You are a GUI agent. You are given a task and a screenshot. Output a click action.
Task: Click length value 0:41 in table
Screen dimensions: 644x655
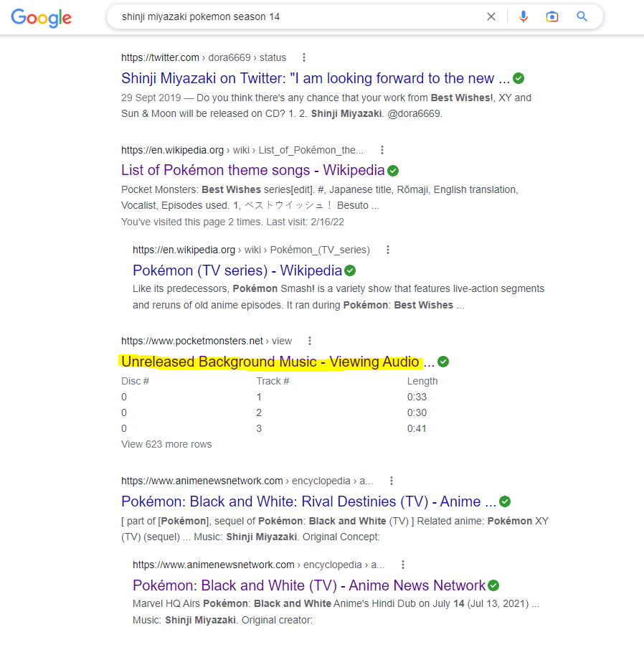click(x=417, y=428)
